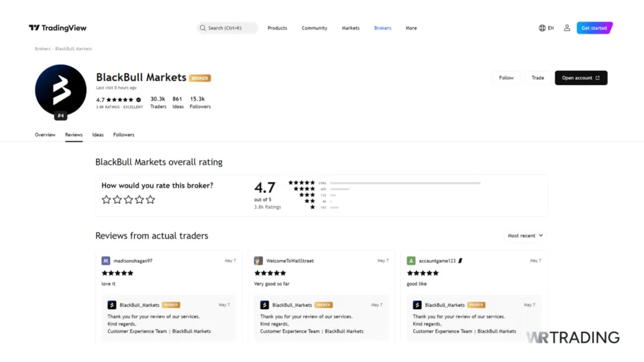
Task: Click the globe language icon
Action: 542,28
